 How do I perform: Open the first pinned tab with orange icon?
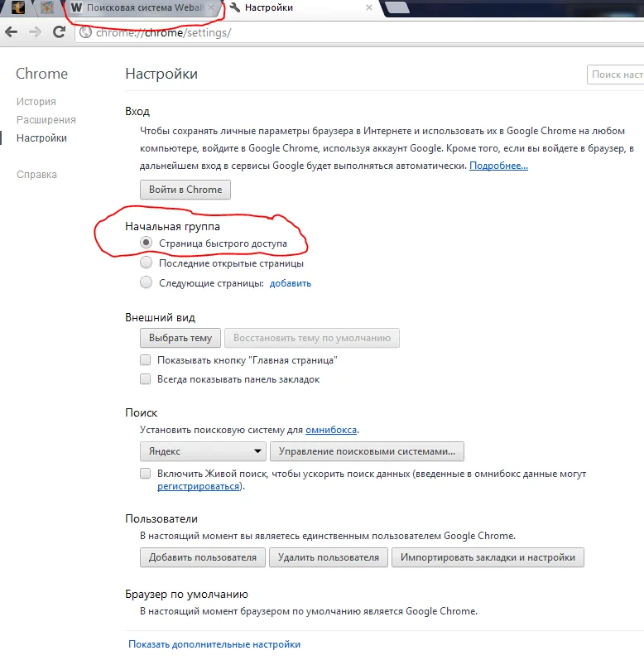point(18,7)
